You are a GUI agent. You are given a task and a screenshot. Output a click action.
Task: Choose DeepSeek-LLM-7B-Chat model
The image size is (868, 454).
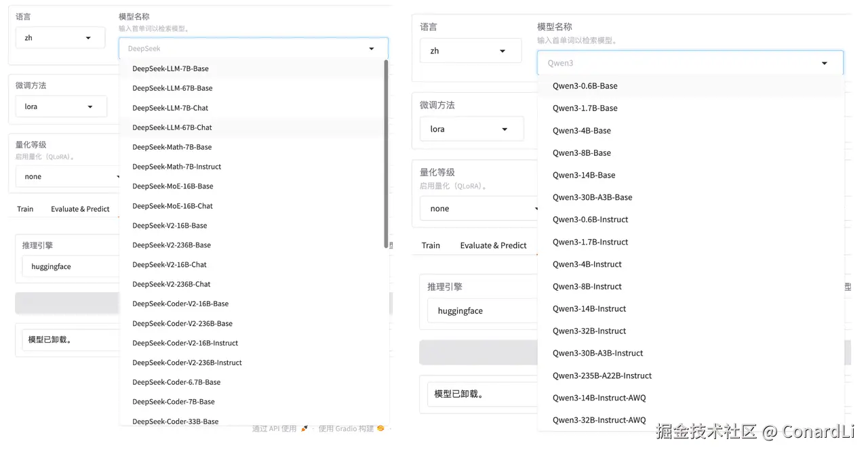pos(252,108)
